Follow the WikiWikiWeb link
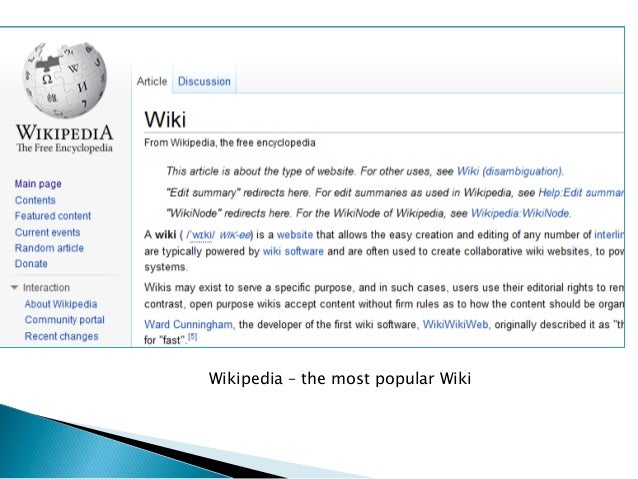638x479 pixels. (456, 325)
